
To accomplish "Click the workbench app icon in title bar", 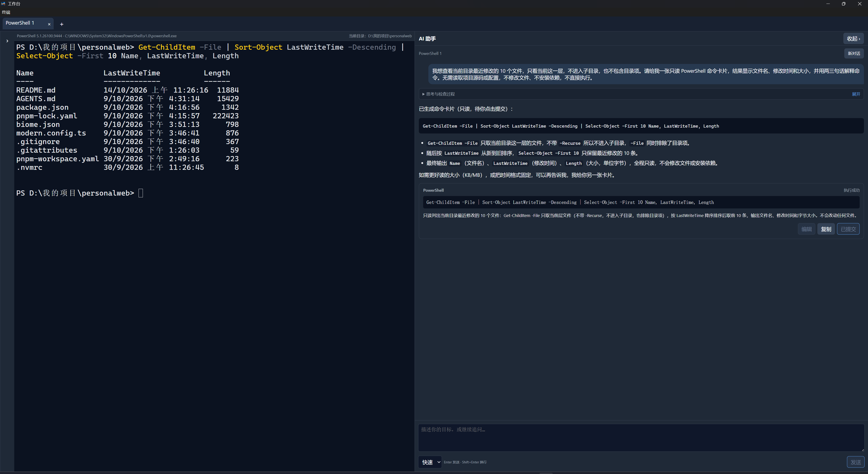I will (3, 4).
